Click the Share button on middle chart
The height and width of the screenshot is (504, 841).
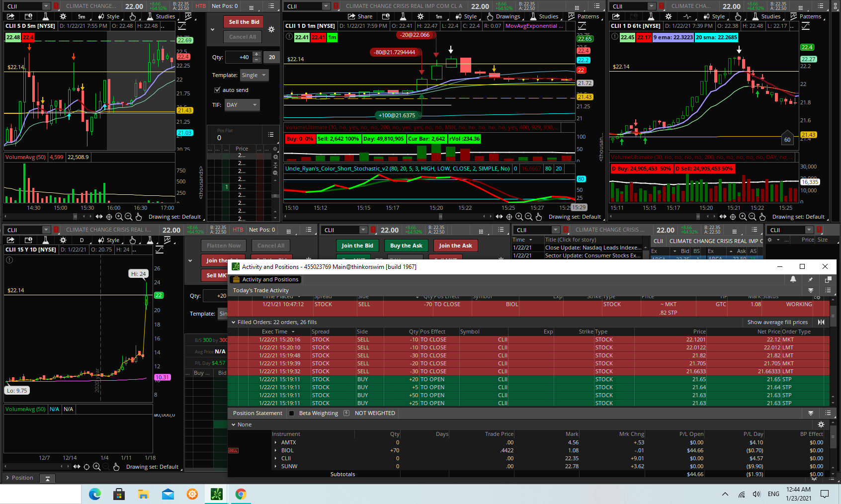coord(360,16)
